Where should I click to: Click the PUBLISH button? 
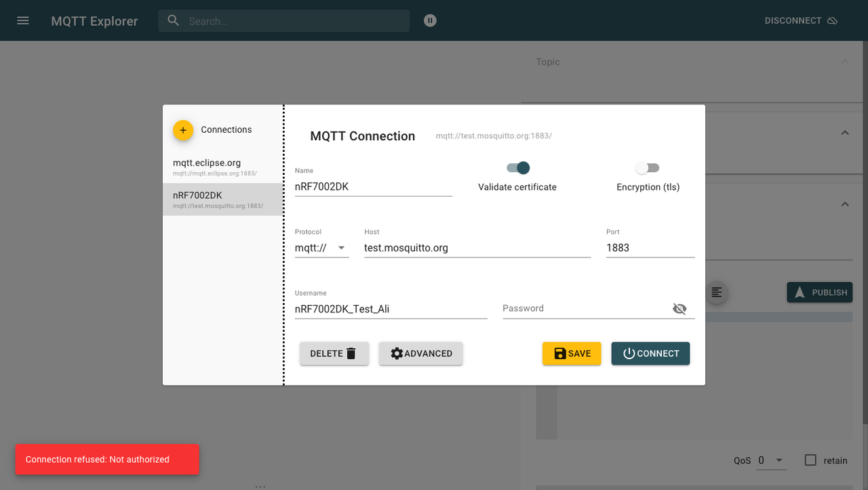coord(820,292)
